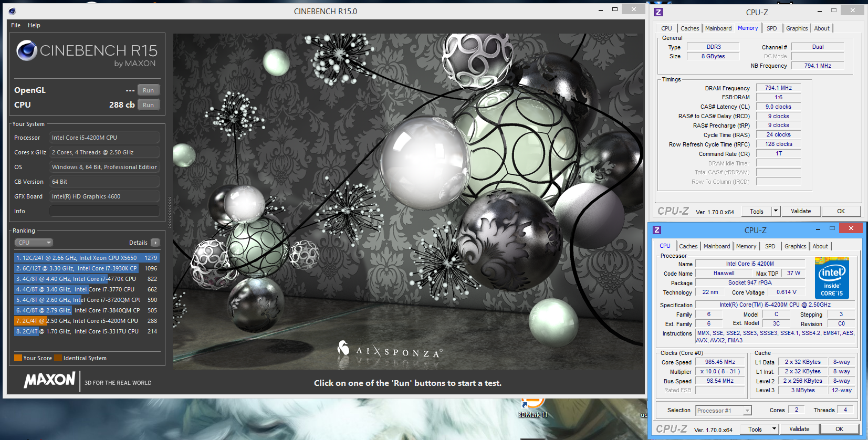Viewport: 868px width, 440px height.
Task: Click Tools button in upper CPU-Z window
Action: point(757,211)
